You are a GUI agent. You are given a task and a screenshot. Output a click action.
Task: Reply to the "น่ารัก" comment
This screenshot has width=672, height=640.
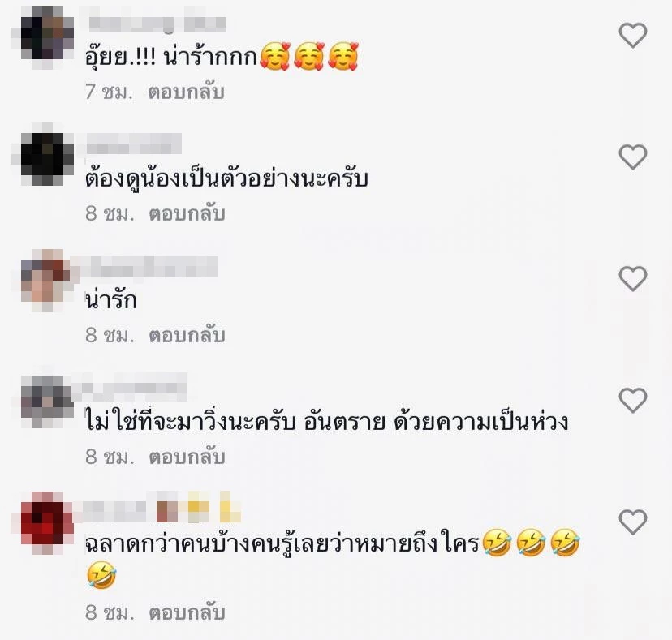(x=187, y=335)
